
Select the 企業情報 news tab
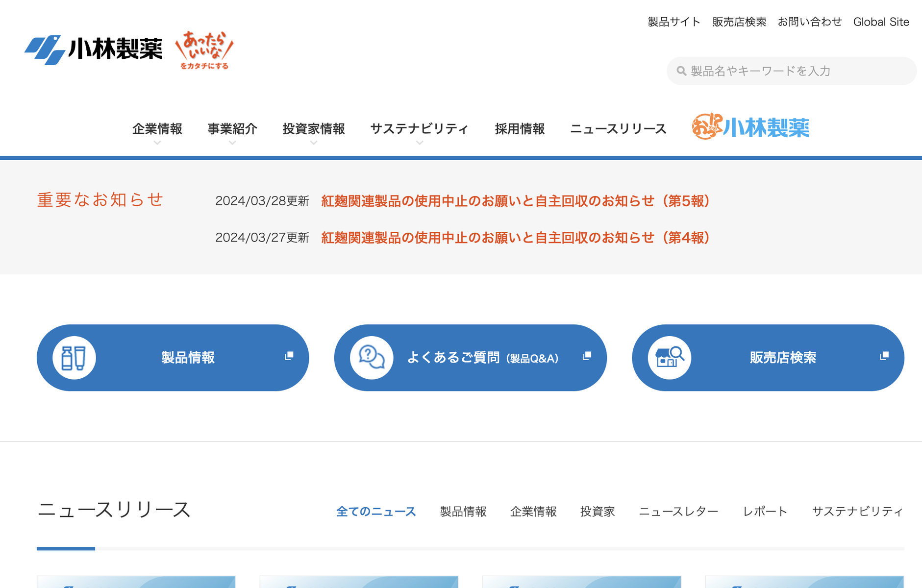(533, 512)
